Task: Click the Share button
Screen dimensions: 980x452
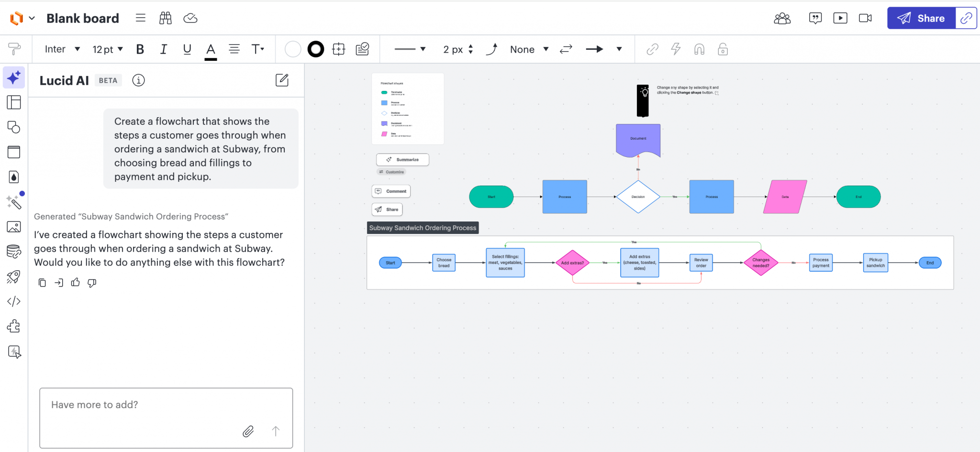Action: 921,18
